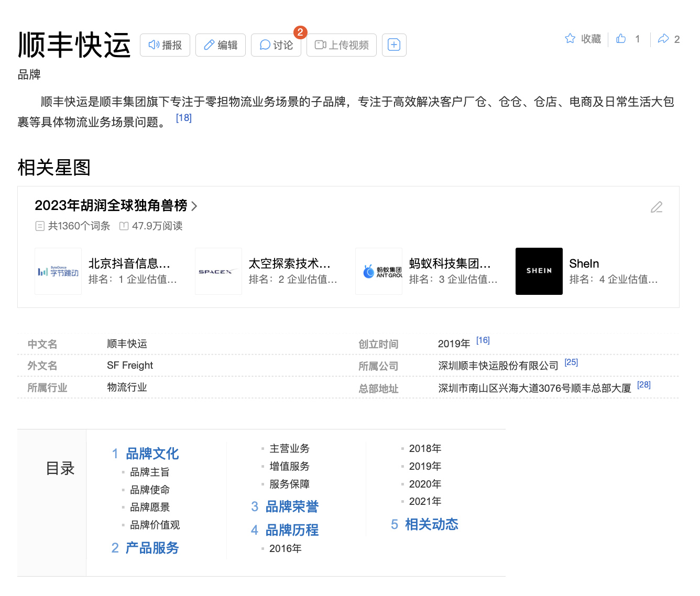Click the 播报 audio broadcast button

pos(165,45)
